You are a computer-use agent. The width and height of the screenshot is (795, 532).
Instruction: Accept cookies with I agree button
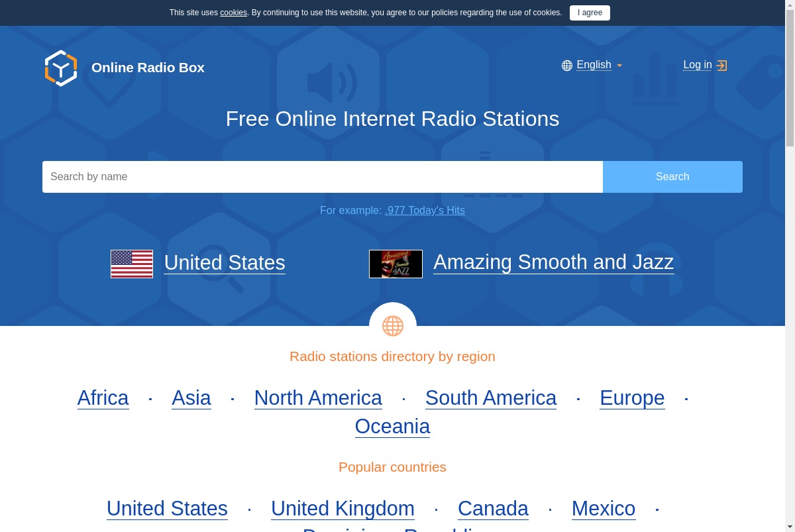pyautogui.click(x=590, y=13)
